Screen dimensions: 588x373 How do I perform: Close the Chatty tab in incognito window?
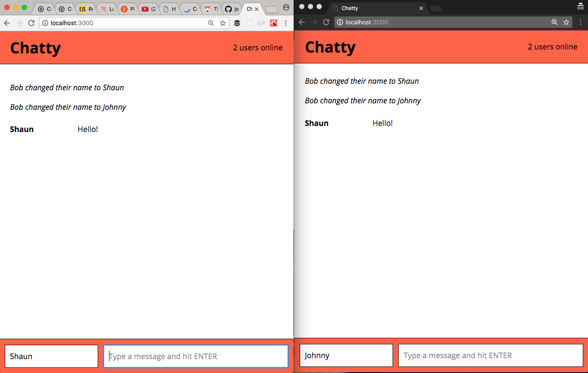tap(421, 8)
